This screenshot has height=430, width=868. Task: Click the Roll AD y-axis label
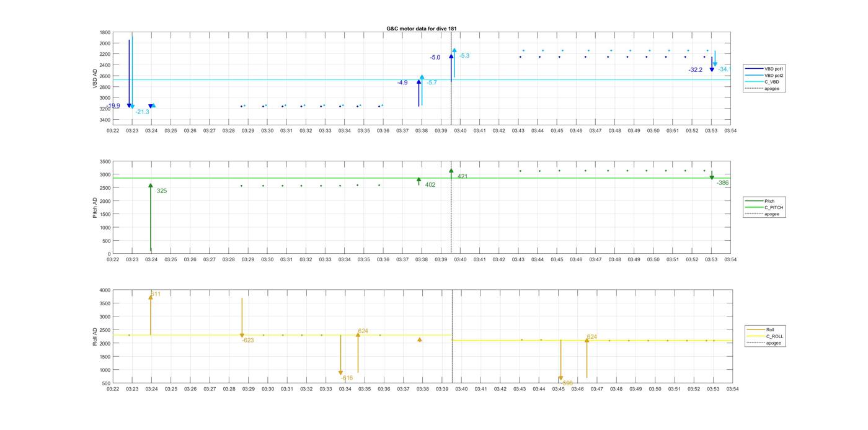(95, 336)
